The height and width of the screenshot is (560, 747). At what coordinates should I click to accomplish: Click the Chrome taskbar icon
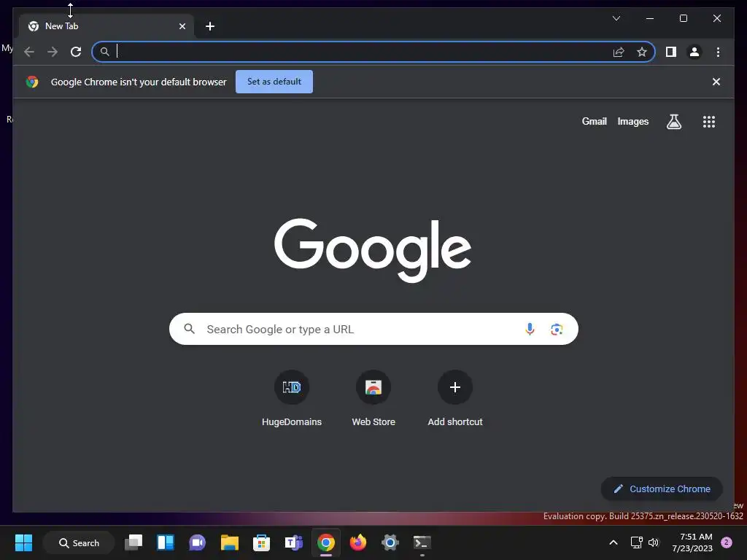coord(326,542)
